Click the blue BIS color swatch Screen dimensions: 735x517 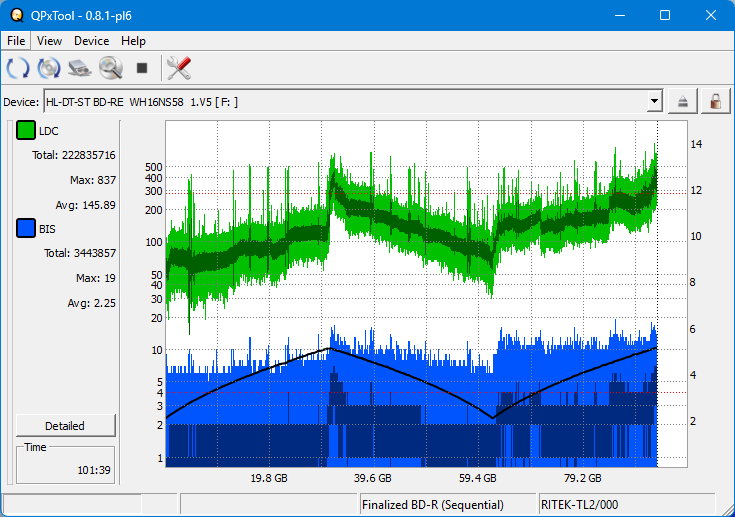pos(26,228)
